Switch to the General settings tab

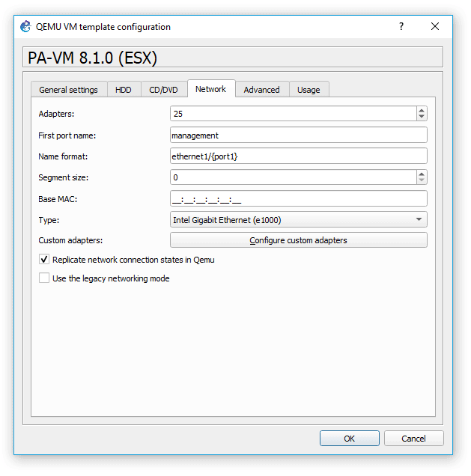69,90
